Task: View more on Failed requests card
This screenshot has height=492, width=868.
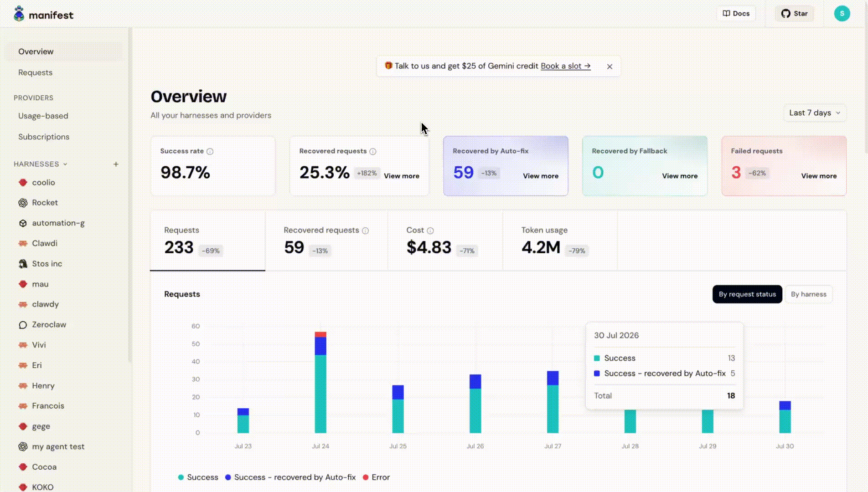Action: pos(819,176)
